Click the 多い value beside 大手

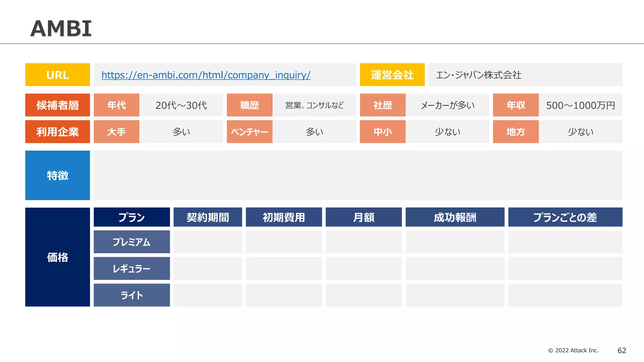pos(181,132)
